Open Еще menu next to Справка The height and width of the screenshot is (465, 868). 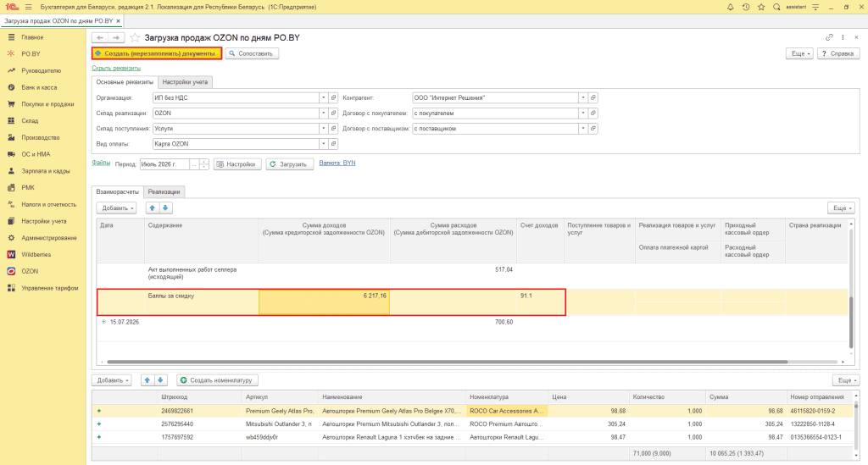tap(799, 53)
